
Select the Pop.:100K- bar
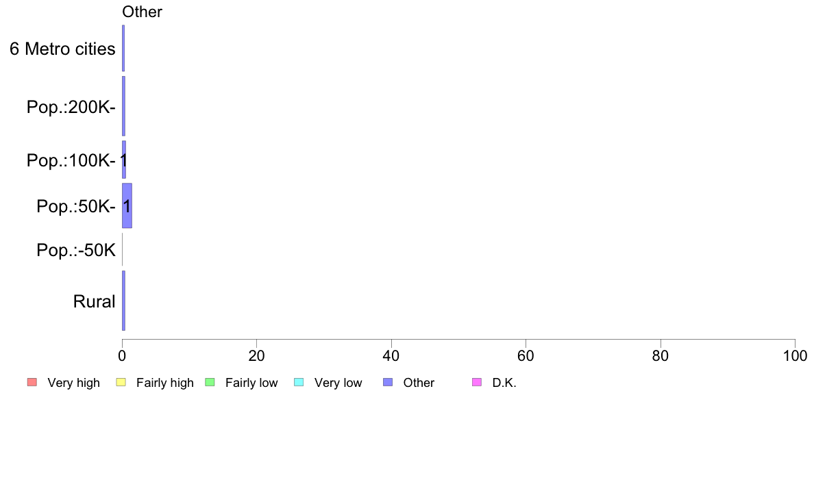pyautogui.click(x=124, y=160)
